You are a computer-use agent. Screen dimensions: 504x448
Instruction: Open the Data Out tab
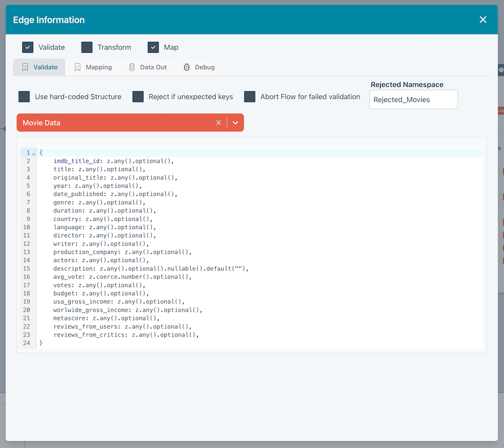[153, 67]
